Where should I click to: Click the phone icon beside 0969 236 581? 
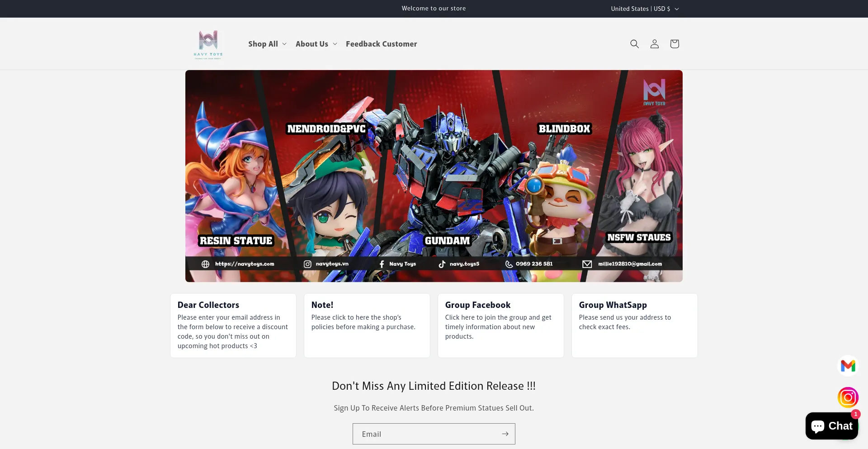509,264
